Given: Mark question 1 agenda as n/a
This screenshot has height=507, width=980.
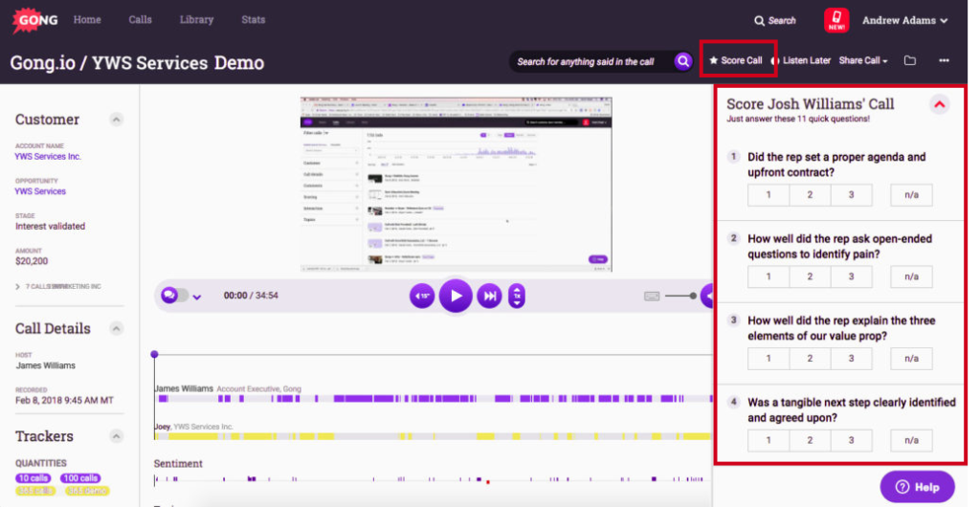Looking at the screenshot, I should (x=911, y=195).
